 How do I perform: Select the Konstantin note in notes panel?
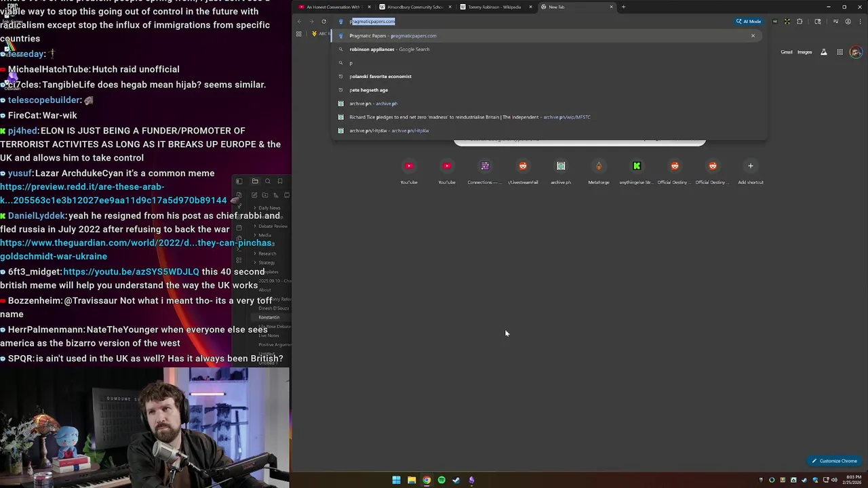[269, 317]
